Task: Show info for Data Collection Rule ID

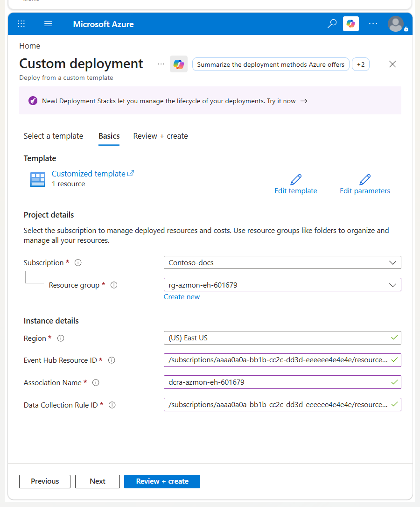Action: [x=112, y=405]
